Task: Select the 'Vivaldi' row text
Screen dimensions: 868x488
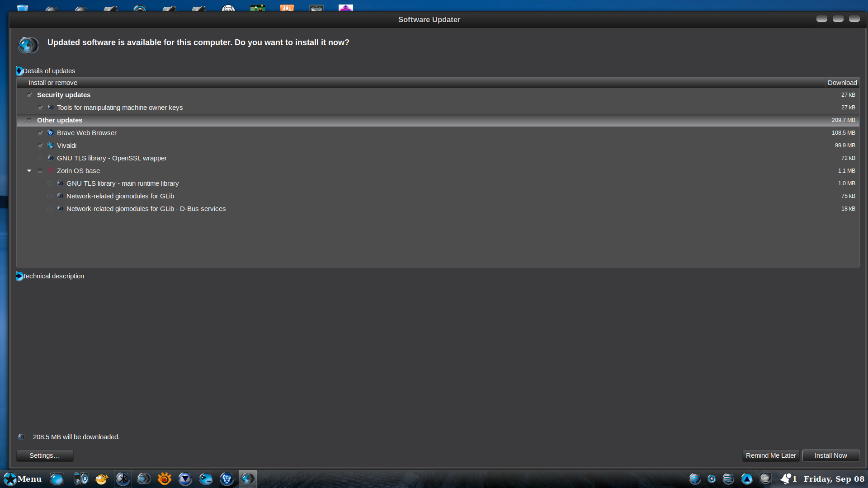Action: coord(67,145)
